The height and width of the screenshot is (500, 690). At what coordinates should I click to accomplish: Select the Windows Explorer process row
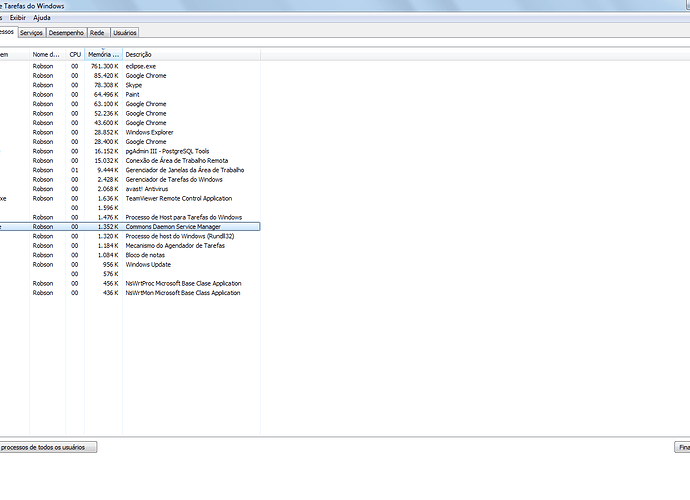tap(130, 132)
